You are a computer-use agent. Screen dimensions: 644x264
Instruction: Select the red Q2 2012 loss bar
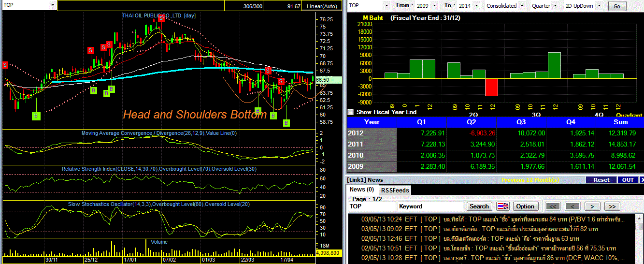click(x=491, y=87)
